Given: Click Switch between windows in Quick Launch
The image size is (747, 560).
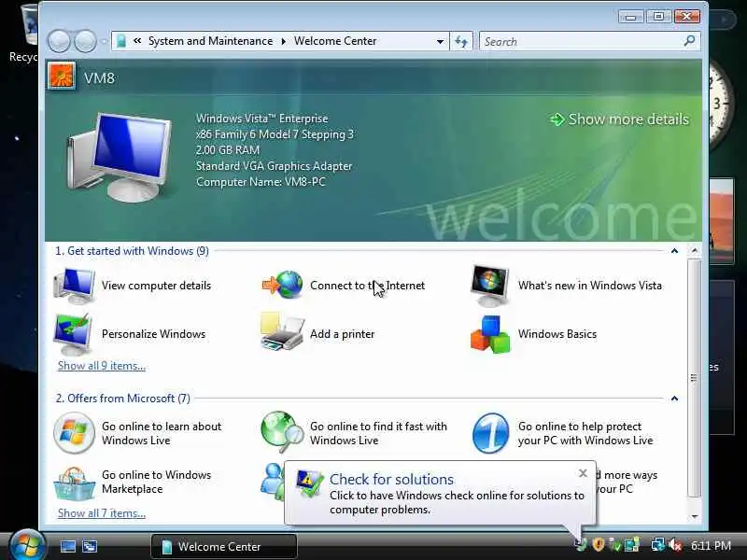Looking at the screenshot, I should click(x=90, y=546).
